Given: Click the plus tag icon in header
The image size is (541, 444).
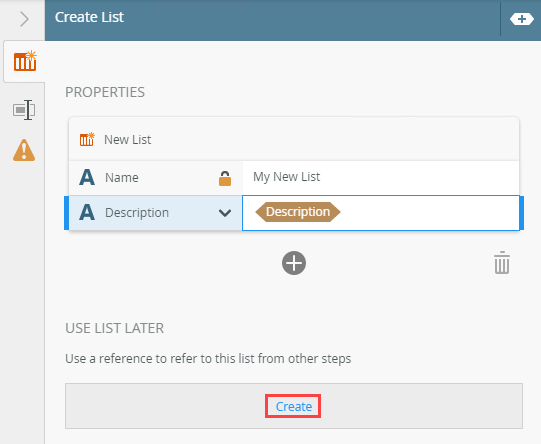Looking at the screenshot, I should point(521,19).
